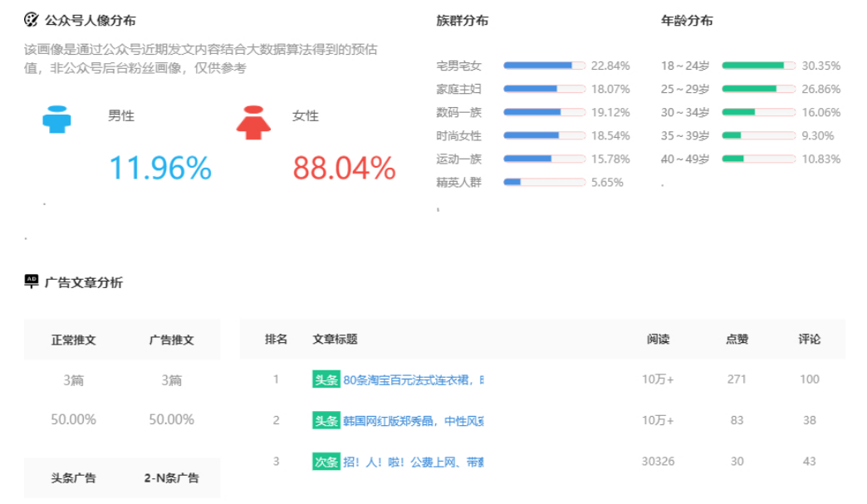Click the 评论 column header
Screen dimensions: 867x504
(x=809, y=339)
